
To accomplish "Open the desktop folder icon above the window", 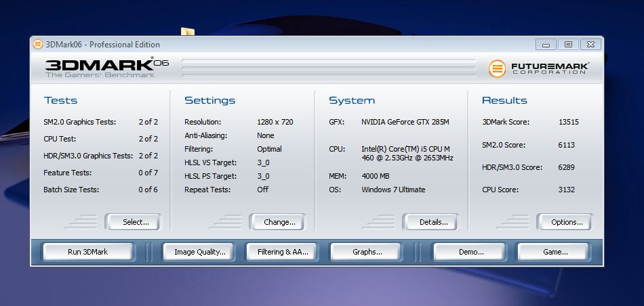I will pyautogui.click(x=188, y=32).
